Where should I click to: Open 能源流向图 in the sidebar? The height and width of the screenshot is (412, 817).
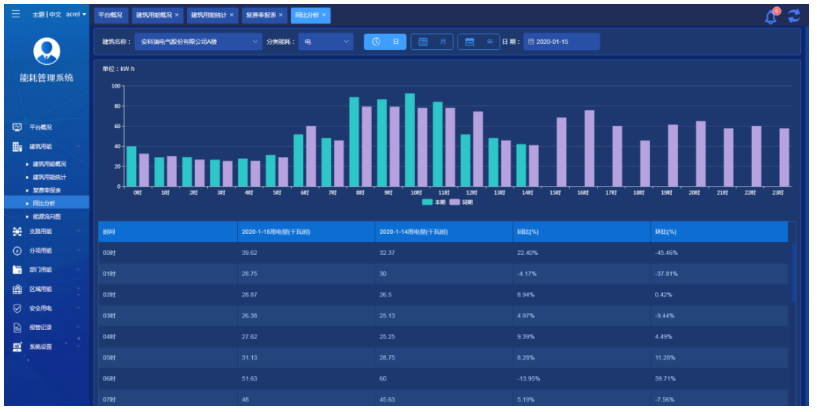coord(47,216)
